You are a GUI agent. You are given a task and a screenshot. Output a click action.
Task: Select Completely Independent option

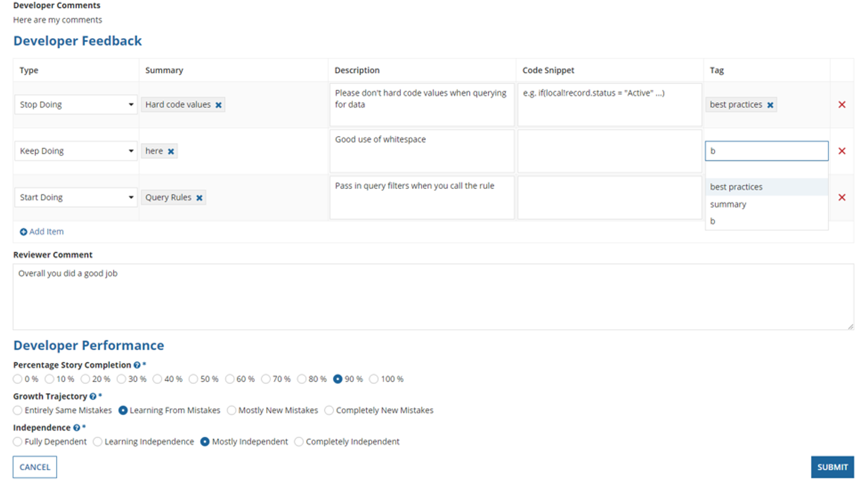click(x=299, y=441)
